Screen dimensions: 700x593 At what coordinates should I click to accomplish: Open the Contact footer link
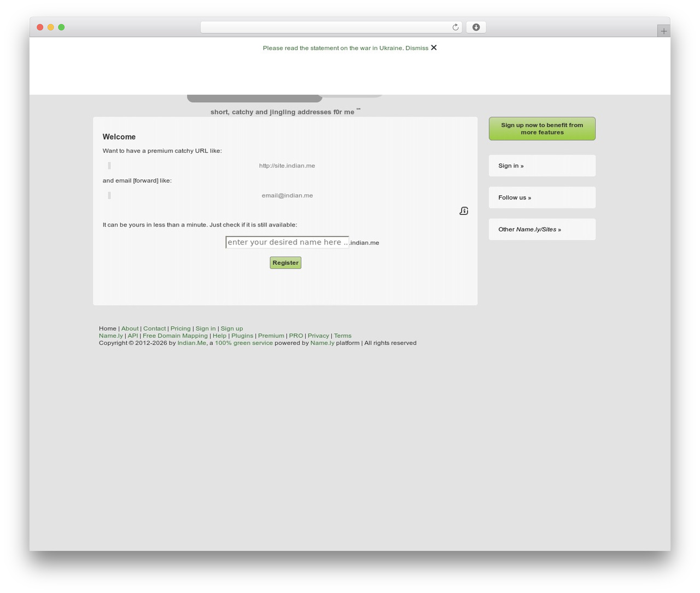click(154, 329)
